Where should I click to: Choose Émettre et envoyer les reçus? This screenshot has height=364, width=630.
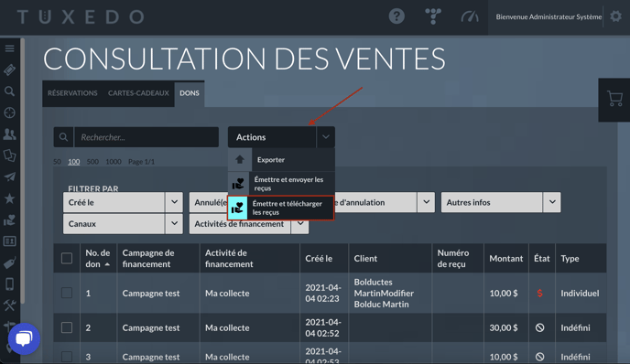pyautogui.click(x=281, y=184)
